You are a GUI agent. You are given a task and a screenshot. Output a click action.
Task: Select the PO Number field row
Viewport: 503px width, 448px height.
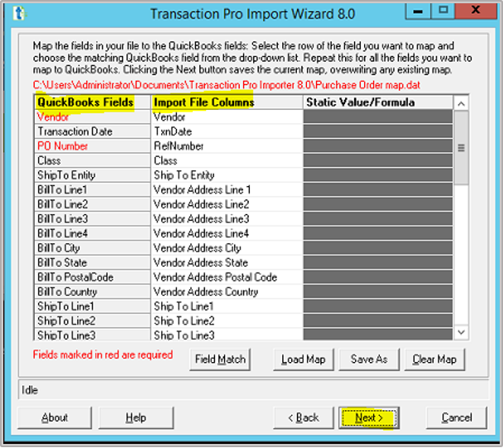coord(92,146)
